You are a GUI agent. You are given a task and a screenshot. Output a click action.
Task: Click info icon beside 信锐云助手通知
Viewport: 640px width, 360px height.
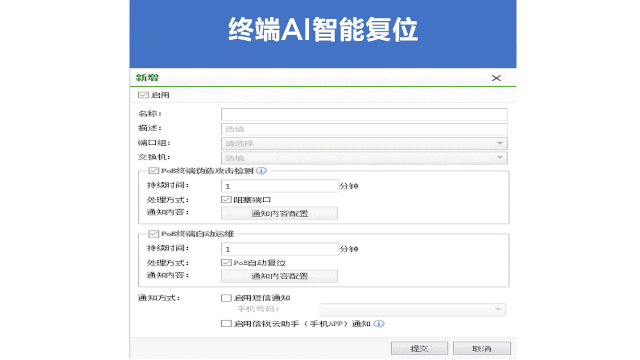point(379,324)
